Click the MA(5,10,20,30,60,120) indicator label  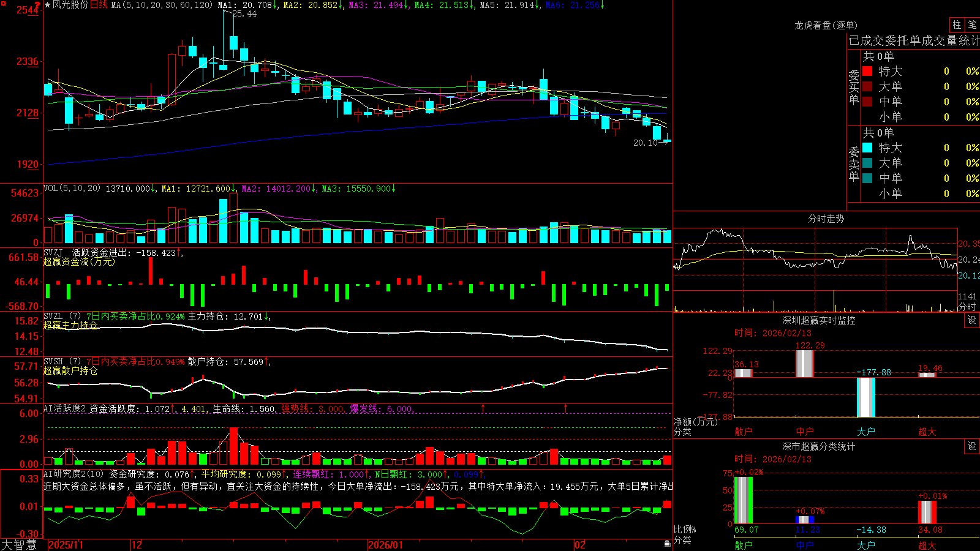coord(162,5)
